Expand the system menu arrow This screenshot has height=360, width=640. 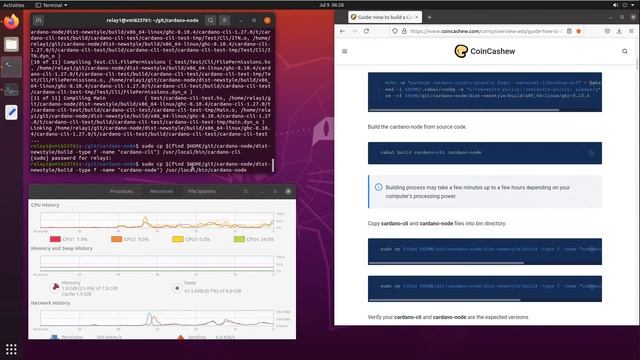[x=634, y=5]
